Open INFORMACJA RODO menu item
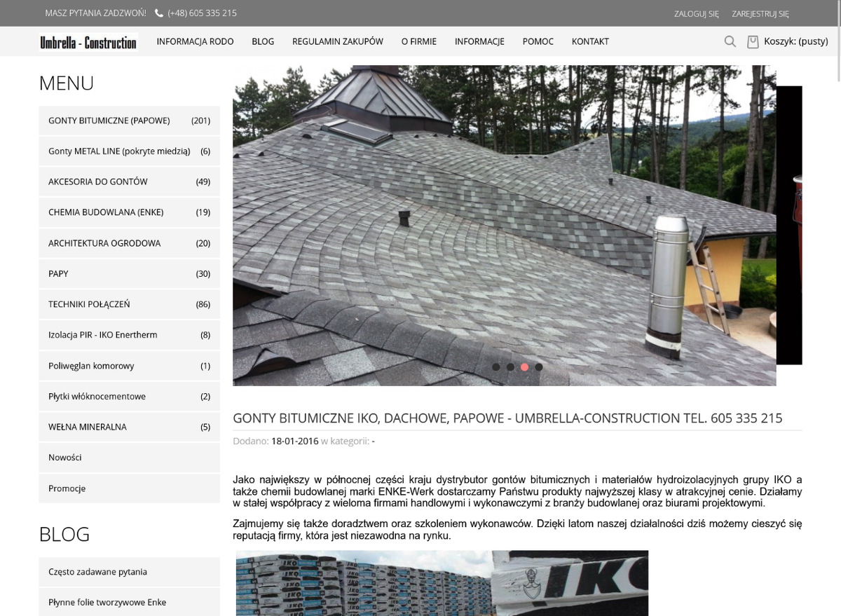 [195, 41]
